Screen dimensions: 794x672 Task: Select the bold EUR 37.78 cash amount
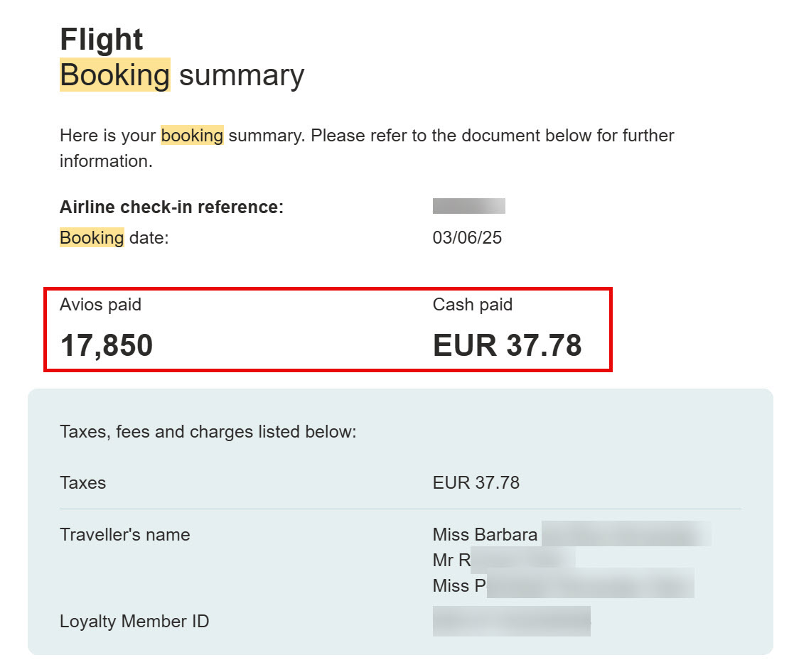[507, 345]
